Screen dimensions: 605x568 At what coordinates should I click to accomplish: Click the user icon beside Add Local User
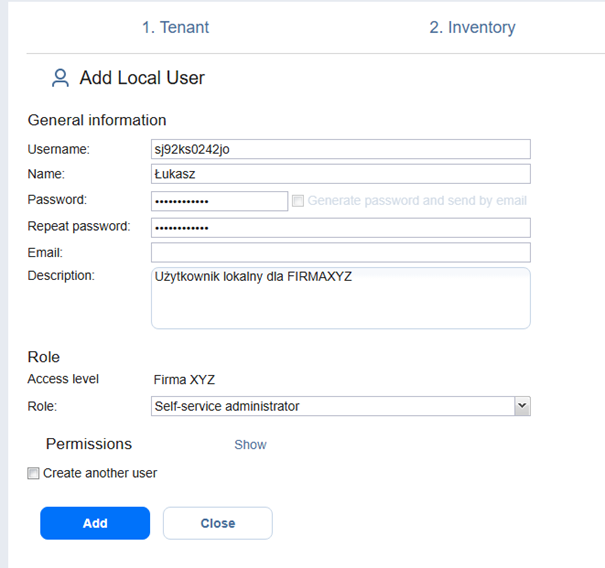coord(61,78)
